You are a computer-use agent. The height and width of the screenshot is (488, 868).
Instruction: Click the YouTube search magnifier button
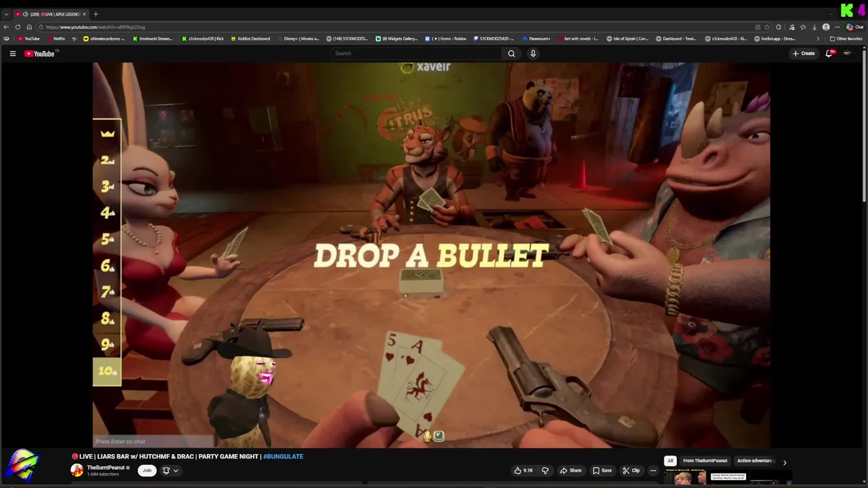(x=511, y=54)
